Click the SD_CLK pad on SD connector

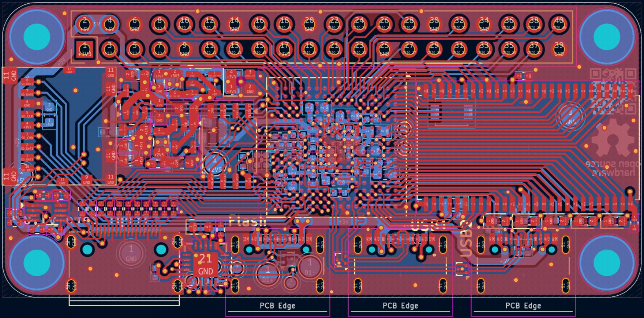pyautogui.click(x=27, y=115)
